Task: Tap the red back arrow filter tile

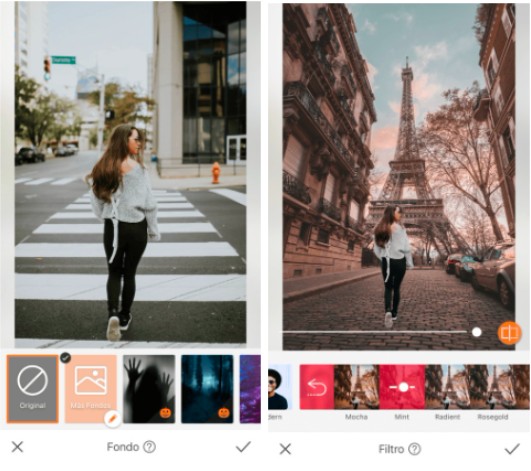Action: [317, 387]
